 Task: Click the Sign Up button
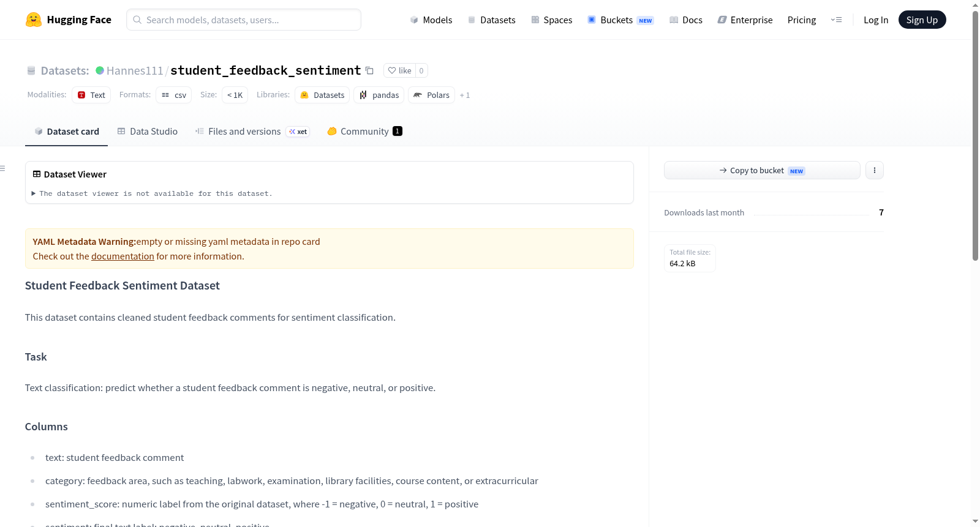point(922,20)
